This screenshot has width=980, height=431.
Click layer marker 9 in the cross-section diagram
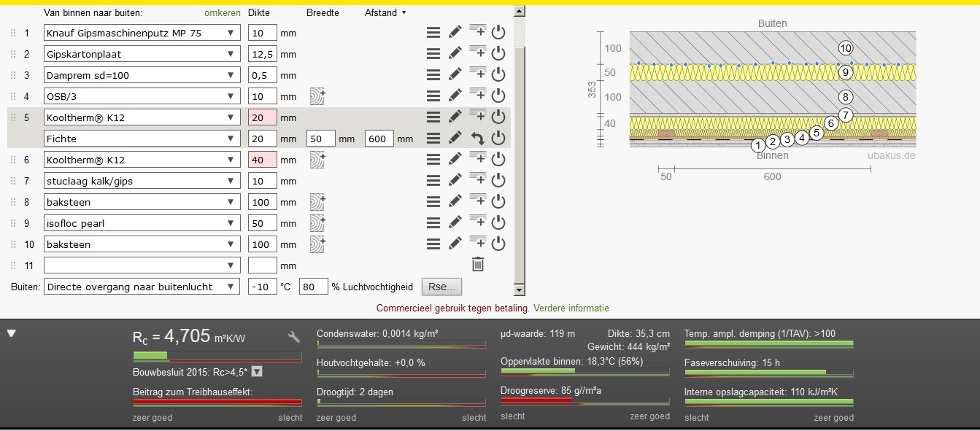846,72
